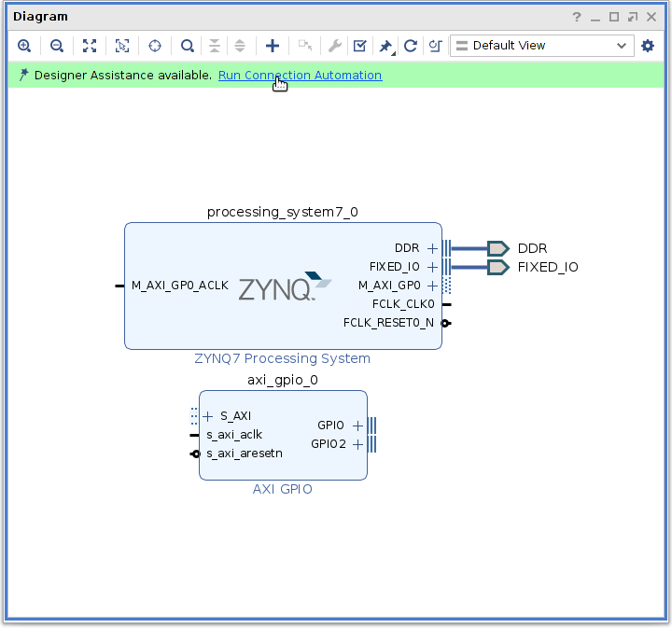Add IP using the plus icon
Screen dimensions: 672x628
point(273,46)
